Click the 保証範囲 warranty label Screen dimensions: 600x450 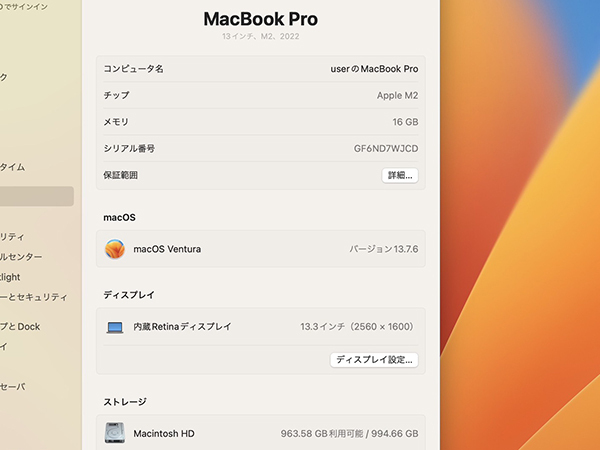(121, 175)
